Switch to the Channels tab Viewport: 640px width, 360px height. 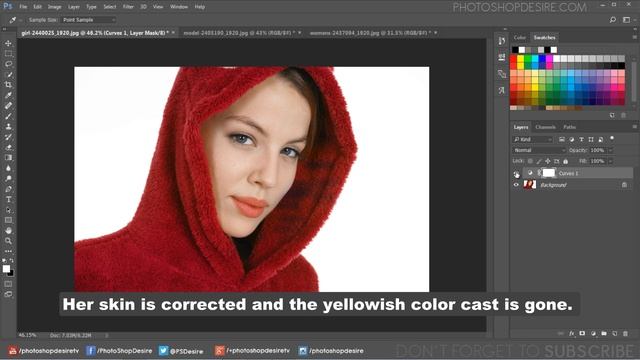[545, 127]
